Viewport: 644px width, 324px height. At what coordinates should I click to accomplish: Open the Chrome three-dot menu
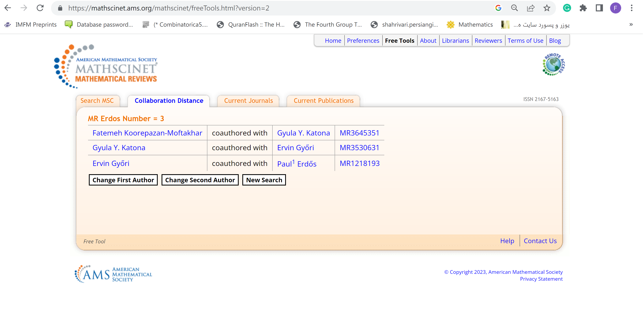click(x=631, y=8)
